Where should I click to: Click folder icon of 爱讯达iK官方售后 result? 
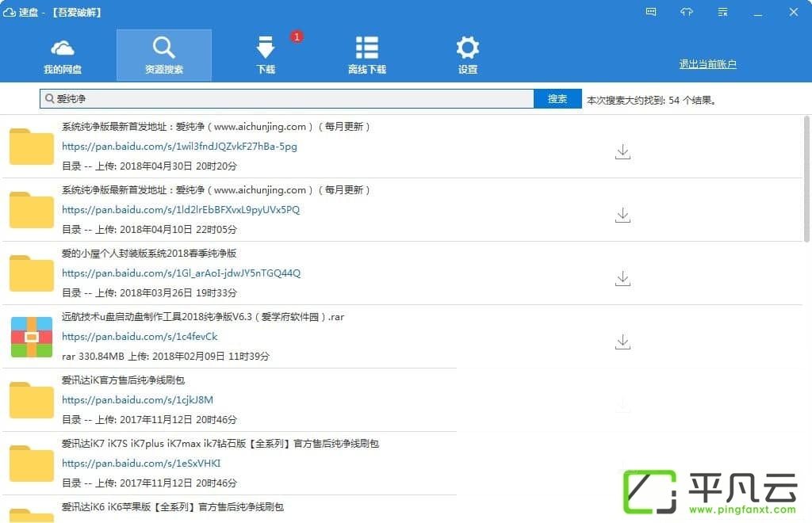click(32, 400)
